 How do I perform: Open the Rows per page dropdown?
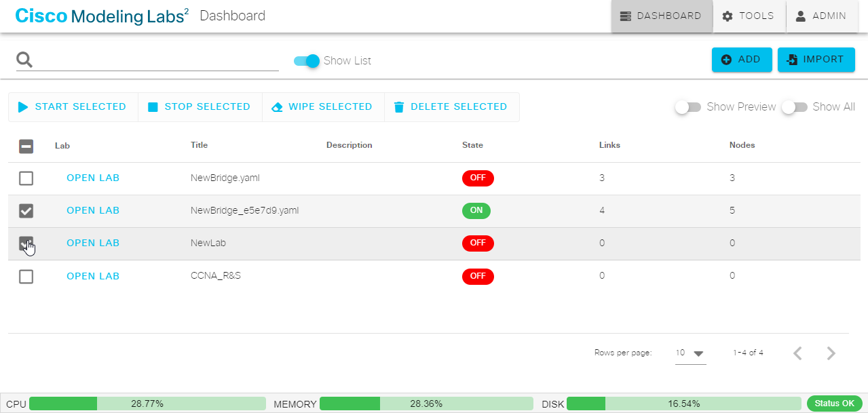(x=691, y=353)
